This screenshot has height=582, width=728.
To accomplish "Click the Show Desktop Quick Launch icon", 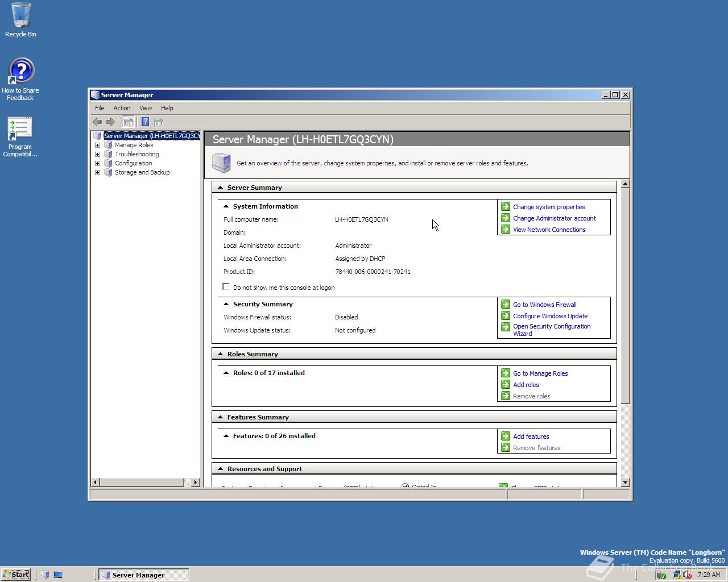I will pyautogui.click(x=58, y=575).
